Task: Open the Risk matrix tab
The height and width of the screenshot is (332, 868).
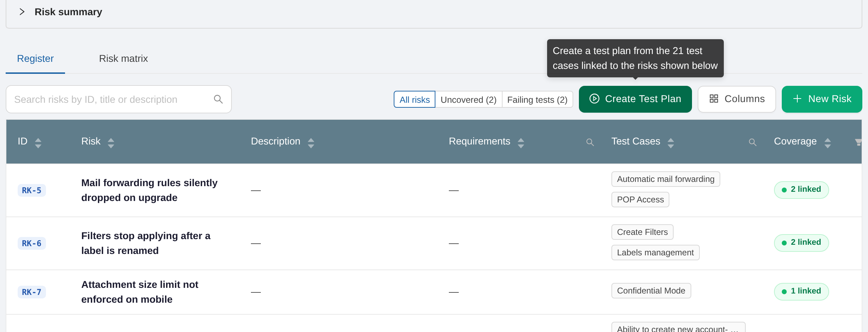Action: (123, 59)
